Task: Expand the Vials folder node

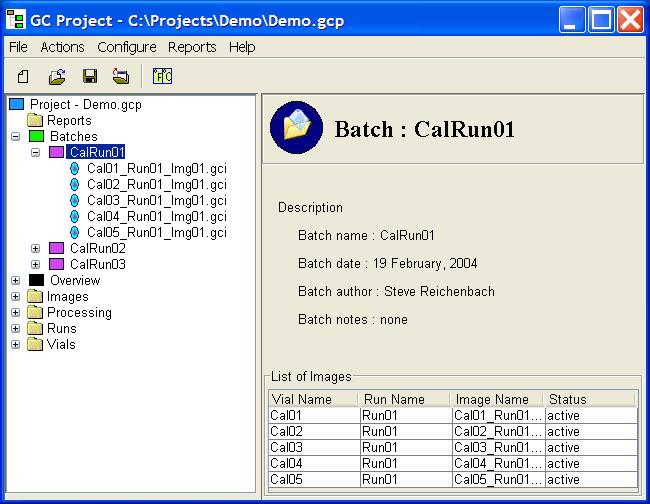Action: (x=15, y=344)
